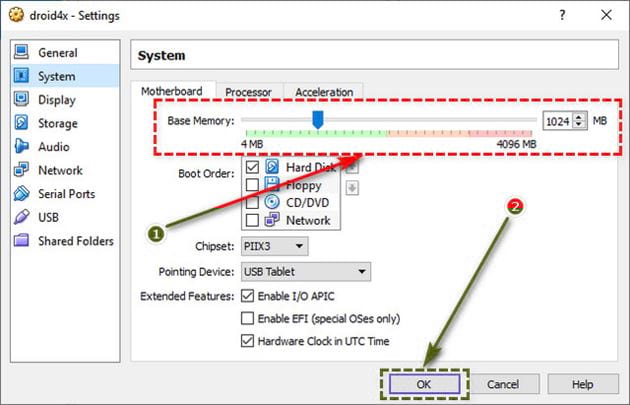Open the General settings category icon
Screen dimensions: 630x405
pyautogui.click(x=21, y=52)
